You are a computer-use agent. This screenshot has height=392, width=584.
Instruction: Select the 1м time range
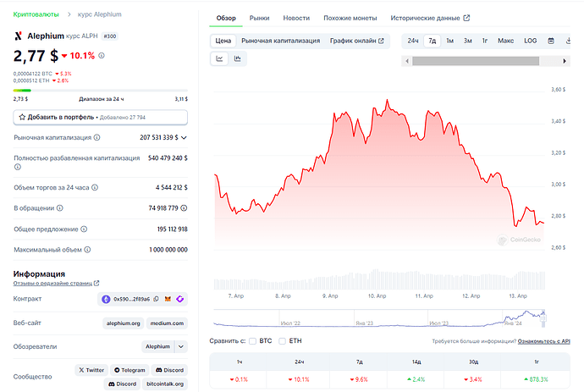(450, 41)
